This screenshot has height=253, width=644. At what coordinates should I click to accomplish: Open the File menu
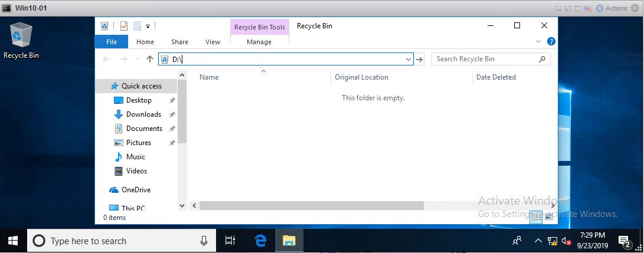click(112, 42)
